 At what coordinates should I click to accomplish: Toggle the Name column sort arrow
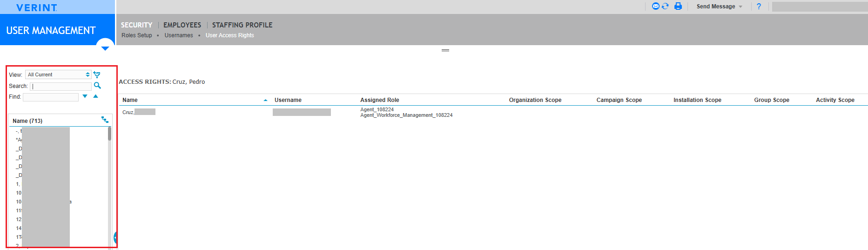265,100
